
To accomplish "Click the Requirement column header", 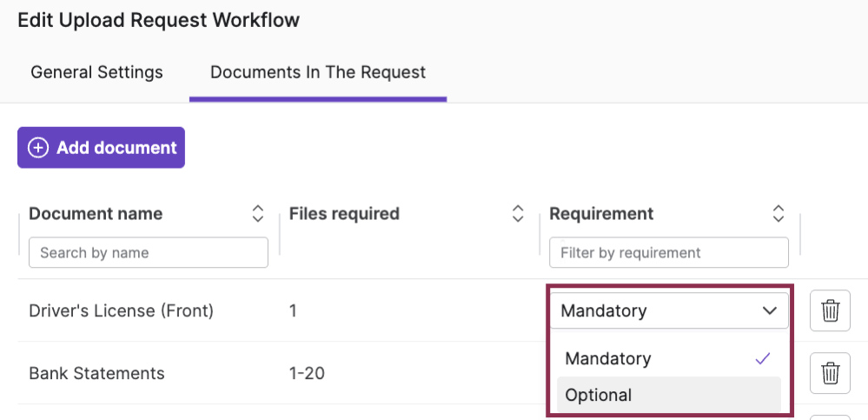I will pos(602,213).
